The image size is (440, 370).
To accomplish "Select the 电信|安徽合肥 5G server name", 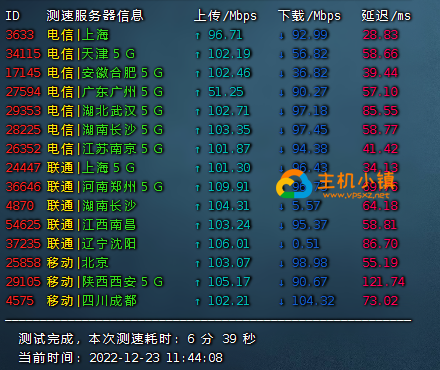I will [105, 73].
